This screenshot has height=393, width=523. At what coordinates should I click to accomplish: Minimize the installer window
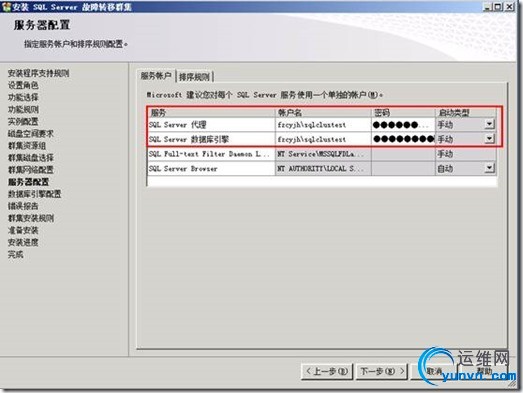(x=488, y=6)
